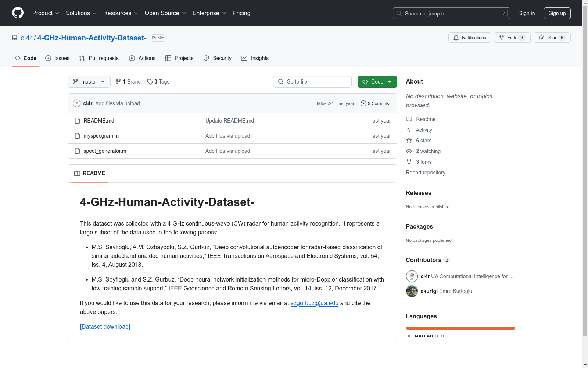Open the ekurtgl contributor profile name
This screenshot has width=588, height=368.
429,291
